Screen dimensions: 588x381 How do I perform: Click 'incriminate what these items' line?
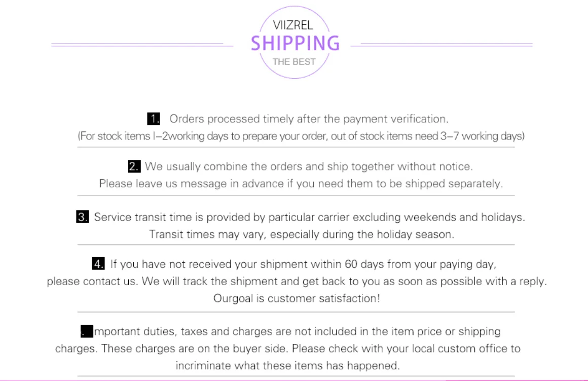pyautogui.click(x=287, y=365)
